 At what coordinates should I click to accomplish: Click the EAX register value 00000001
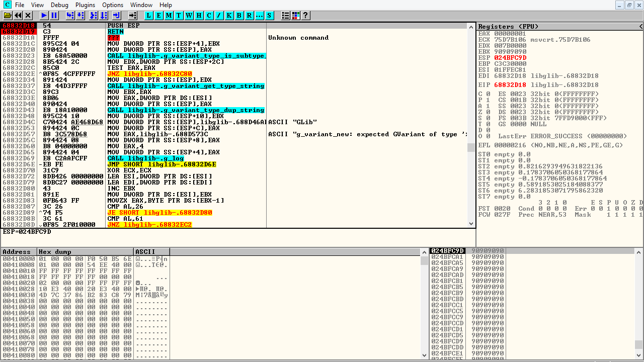[510, 34]
